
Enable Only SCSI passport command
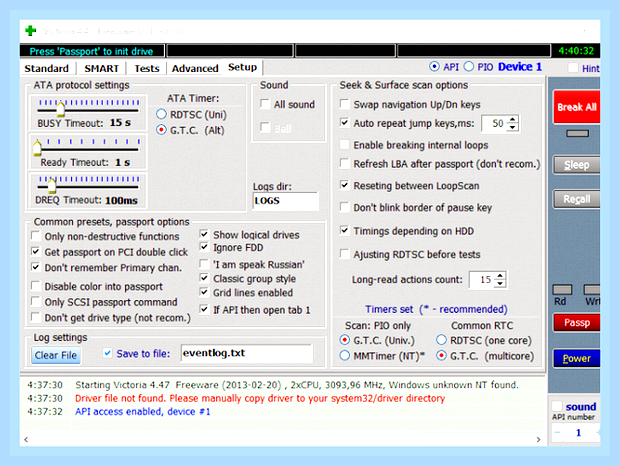click(36, 302)
